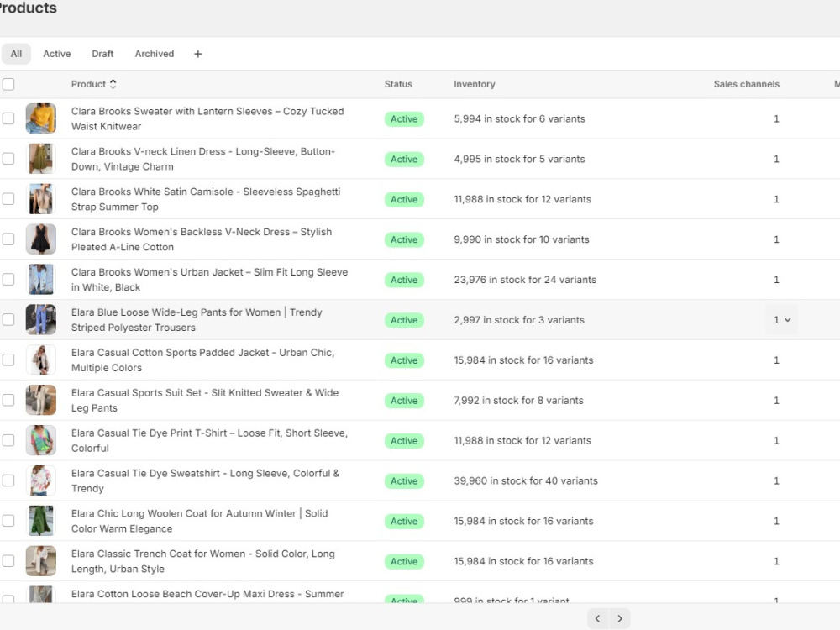840x630 pixels.
Task: Open Elara Casual Tie Dye Sweatshirt product
Action: pyautogui.click(x=205, y=480)
